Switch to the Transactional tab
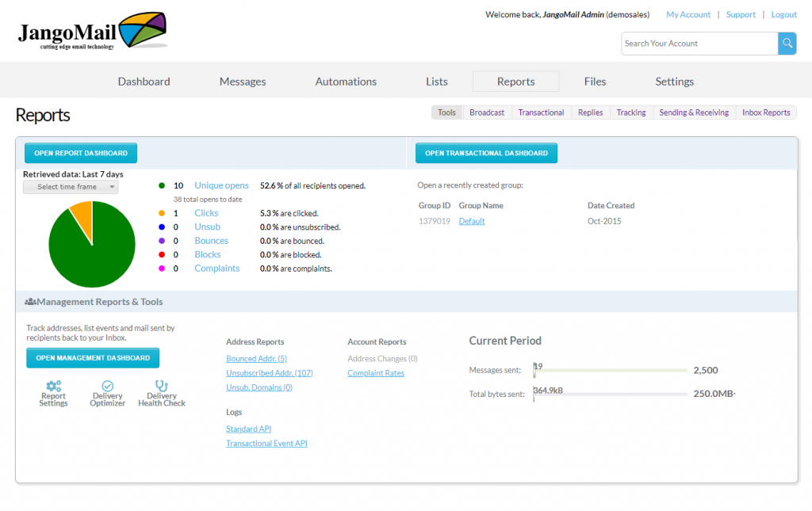The height and width of the screenshot is (511, 812). [x=541, y=112]
